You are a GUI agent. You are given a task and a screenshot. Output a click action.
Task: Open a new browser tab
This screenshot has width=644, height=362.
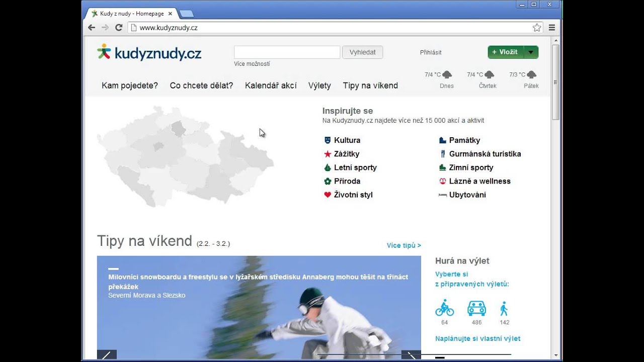[186, 14]
